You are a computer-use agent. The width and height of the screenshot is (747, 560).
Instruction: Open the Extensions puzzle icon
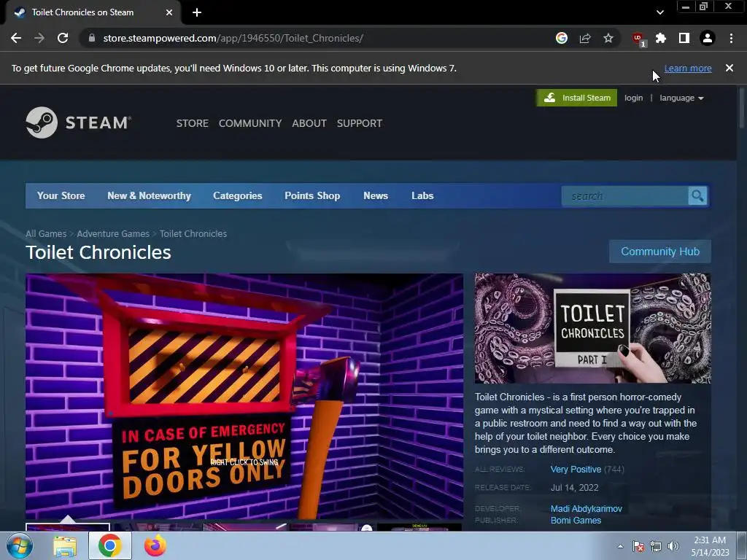(x=661, y=38)
